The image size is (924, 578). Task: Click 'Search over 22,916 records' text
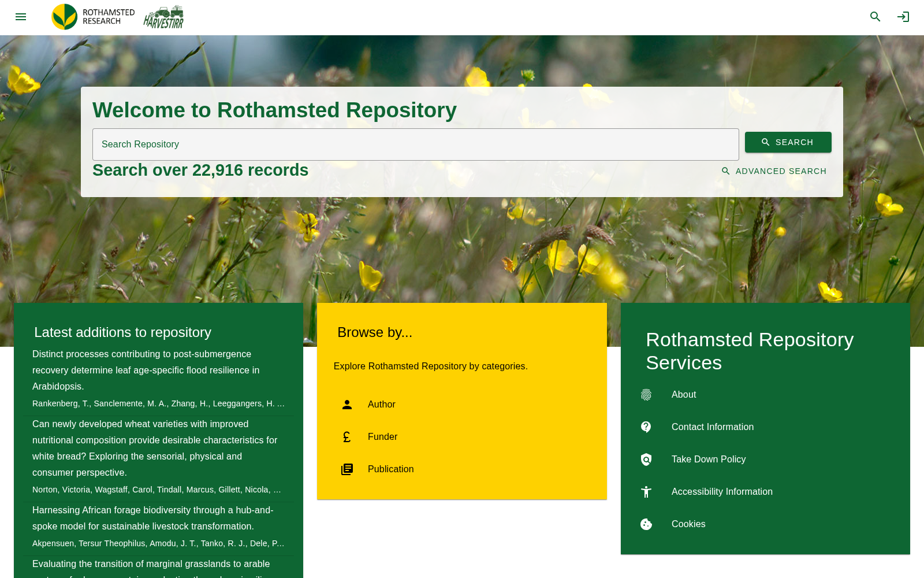click(200, 170)
